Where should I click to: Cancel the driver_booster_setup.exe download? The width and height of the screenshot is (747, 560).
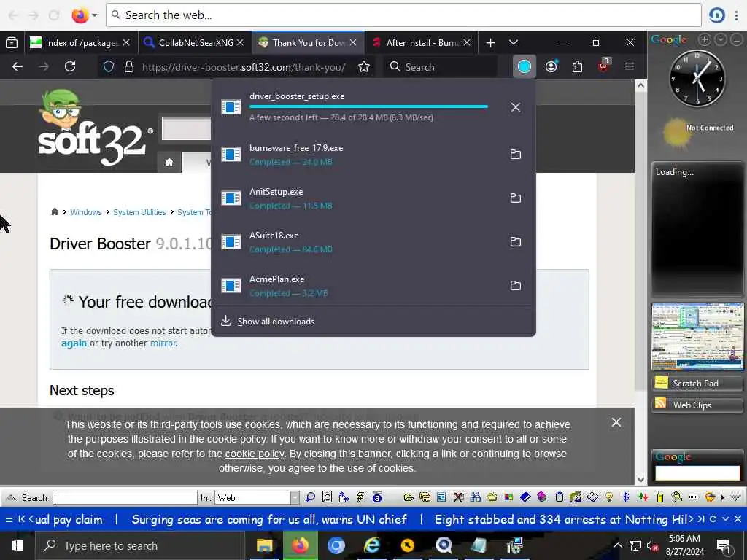516,107
